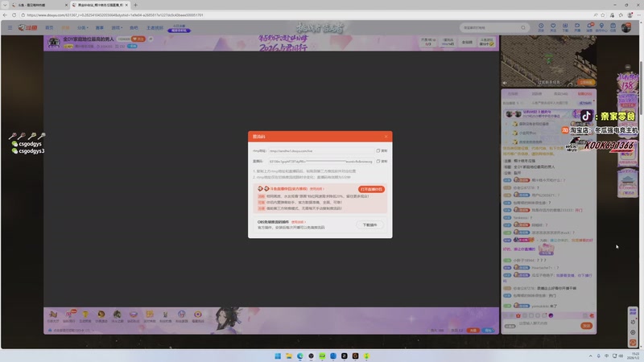Select 直播 in the top navigation

65,27
